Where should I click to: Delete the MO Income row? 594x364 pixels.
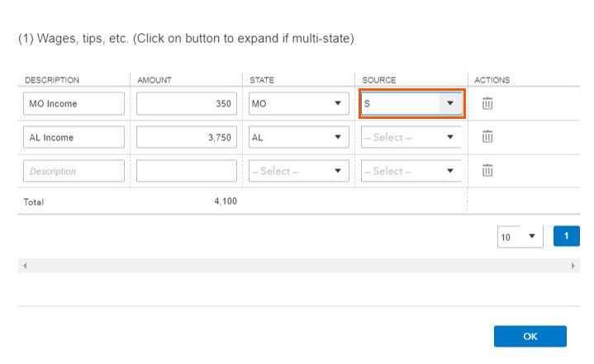(487, 103)
